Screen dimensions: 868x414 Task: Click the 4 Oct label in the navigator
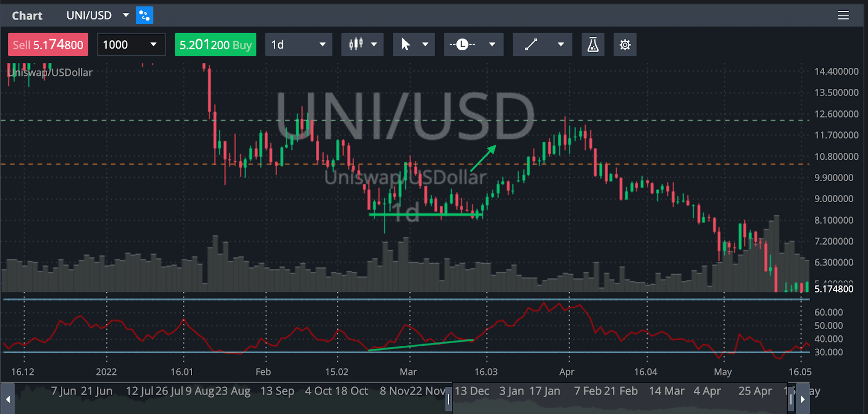318,391
